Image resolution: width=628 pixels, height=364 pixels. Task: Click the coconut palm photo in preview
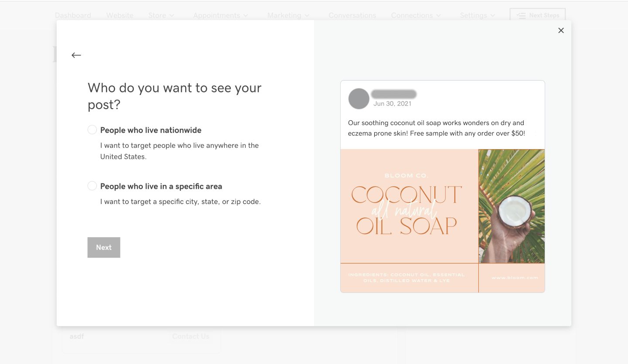[512, 206]
